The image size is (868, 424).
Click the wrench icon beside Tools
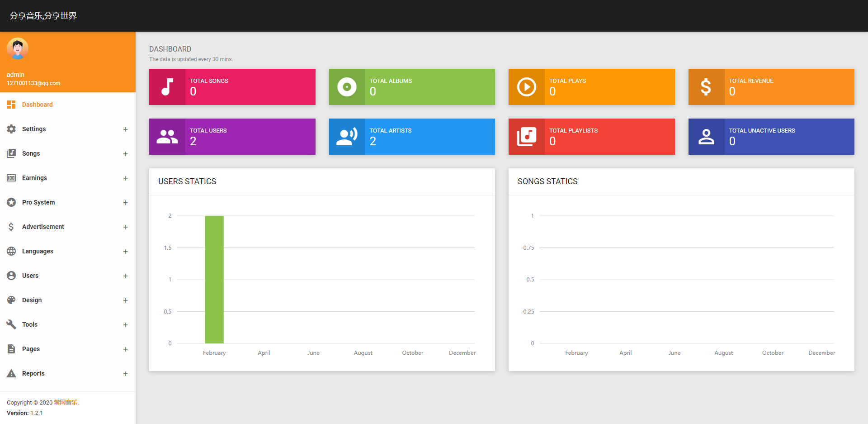tap(11, 324)
